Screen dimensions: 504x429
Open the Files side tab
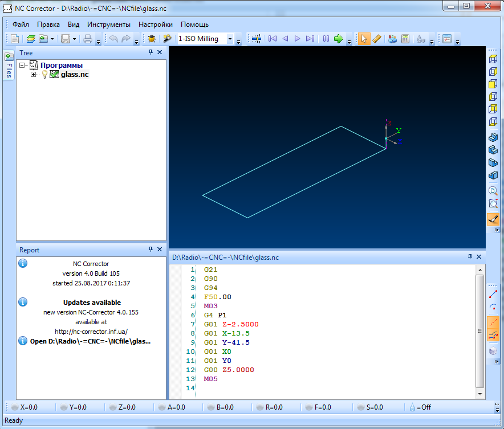(9, 66)
